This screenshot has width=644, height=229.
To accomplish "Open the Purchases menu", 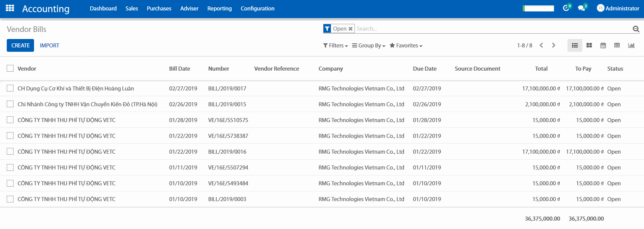I will pyautogui.click(x=159, y=8).
